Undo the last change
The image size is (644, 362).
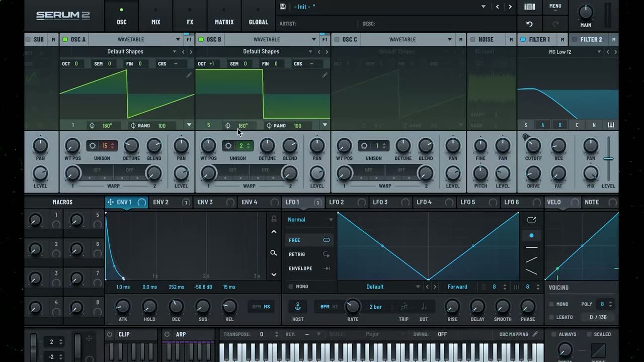[529, 24]
